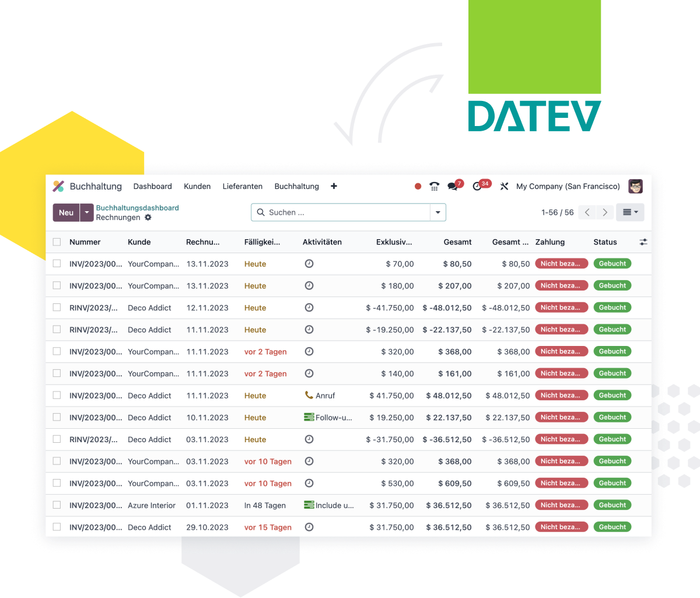Check the box for the $ 70,00 invoice

coord(57,264)
